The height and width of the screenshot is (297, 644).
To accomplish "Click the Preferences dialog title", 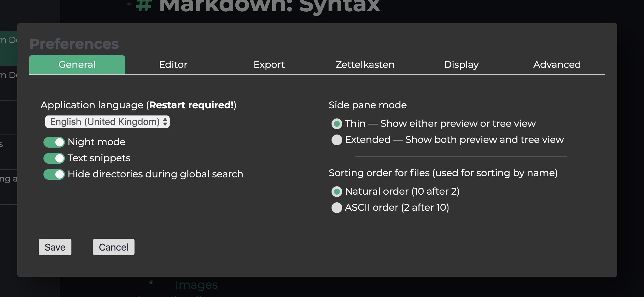I will 74,44.
